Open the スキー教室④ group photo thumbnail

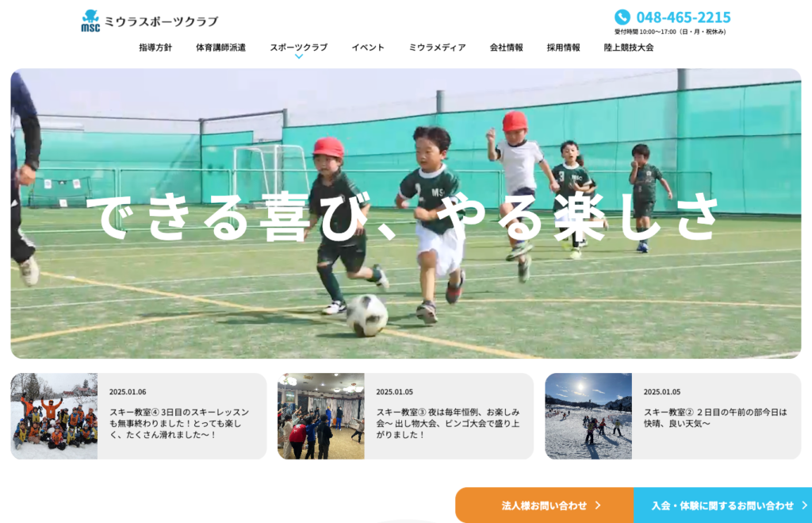(54, 416)
